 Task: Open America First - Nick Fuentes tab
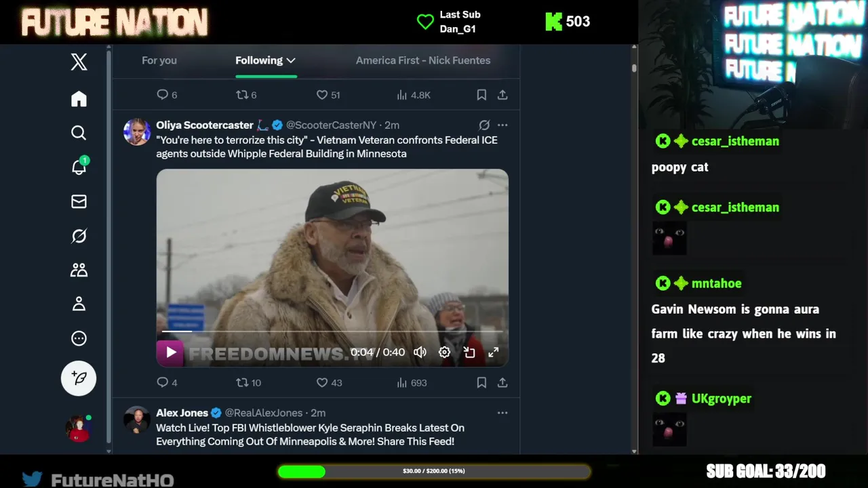[423, 60]
